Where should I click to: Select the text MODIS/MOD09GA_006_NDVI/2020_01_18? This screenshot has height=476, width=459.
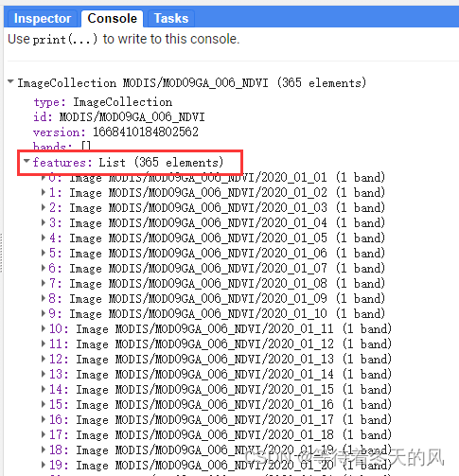[224, 434]
